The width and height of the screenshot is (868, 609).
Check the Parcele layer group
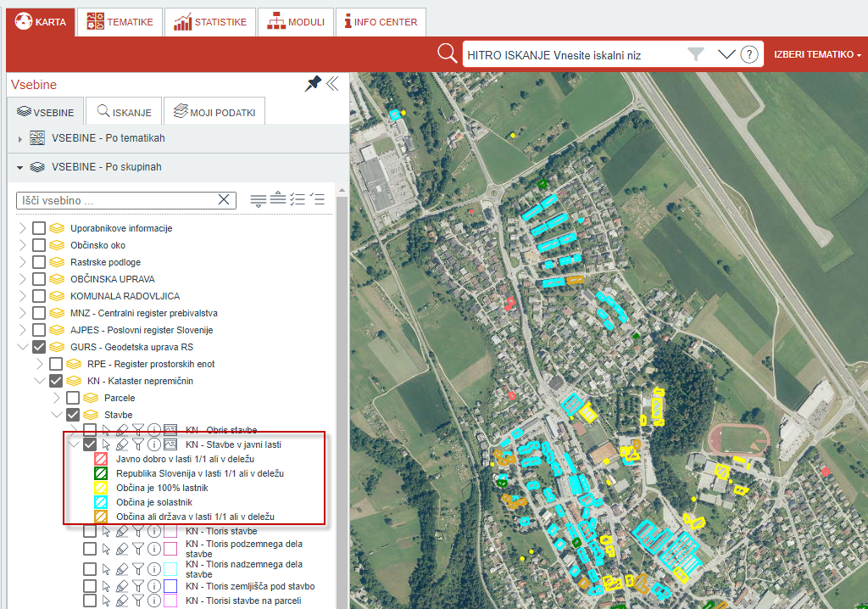pyautogui.click(x=73, y=398)
